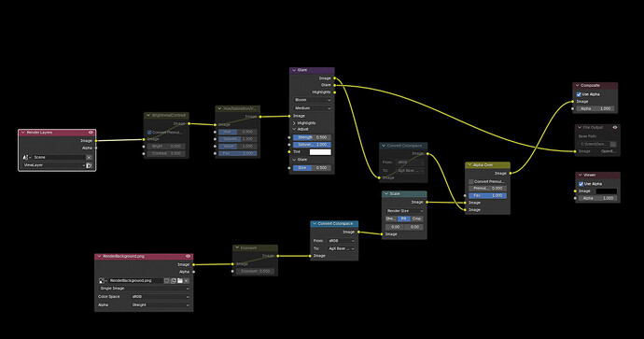The image size is (644, 339).
Task: Click the Exposure 0.500 field in Exposure node
Action: [x=255, y=271]
